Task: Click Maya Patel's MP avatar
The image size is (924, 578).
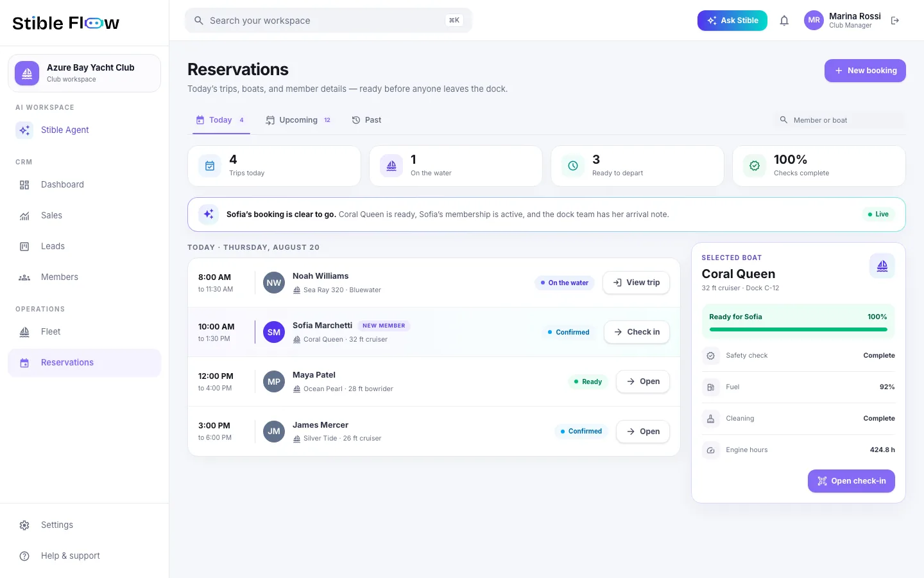Action: pos(274,381)
